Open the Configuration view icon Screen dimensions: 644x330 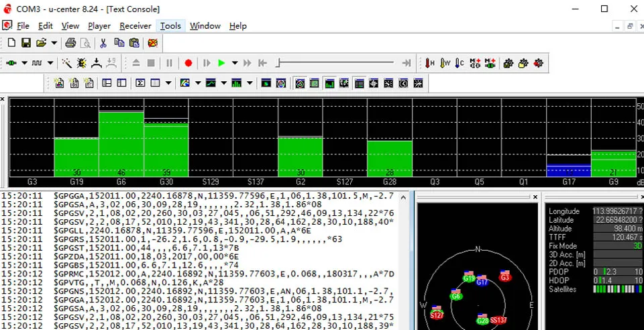[121, 83]
